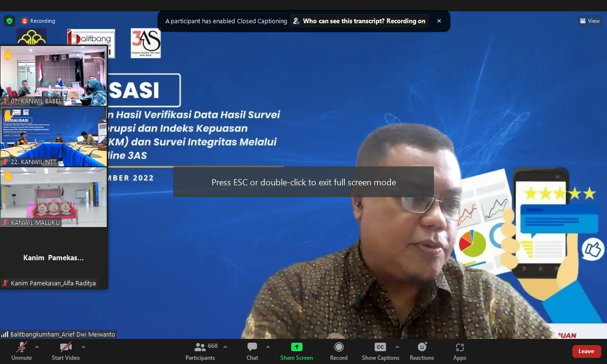Expand caption options arrow beside Show Captions
Viewport: 607px width, 364px height.
pyautogui.click(x=397, y=346)
